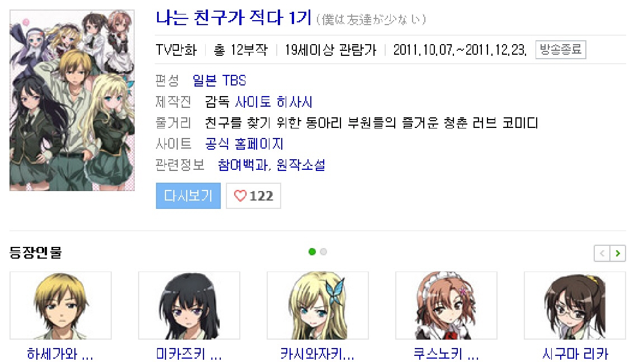Open the main anime poster image
Viewport: 644px width, 362px height.
click(x=72, y=101)
